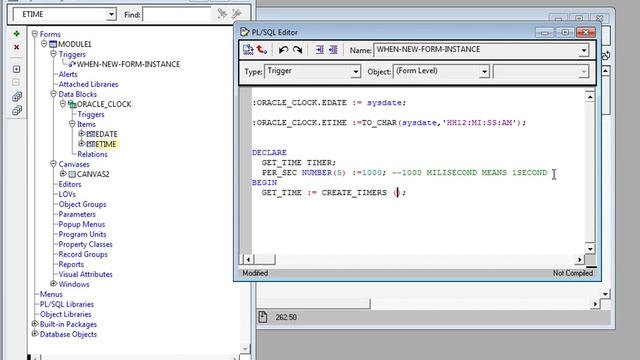Image resolution: width=640 pixels, height=360 pixels.
Task: Collapse the ORACLE_CLOCK block node
Action: [x=63, y=104]
